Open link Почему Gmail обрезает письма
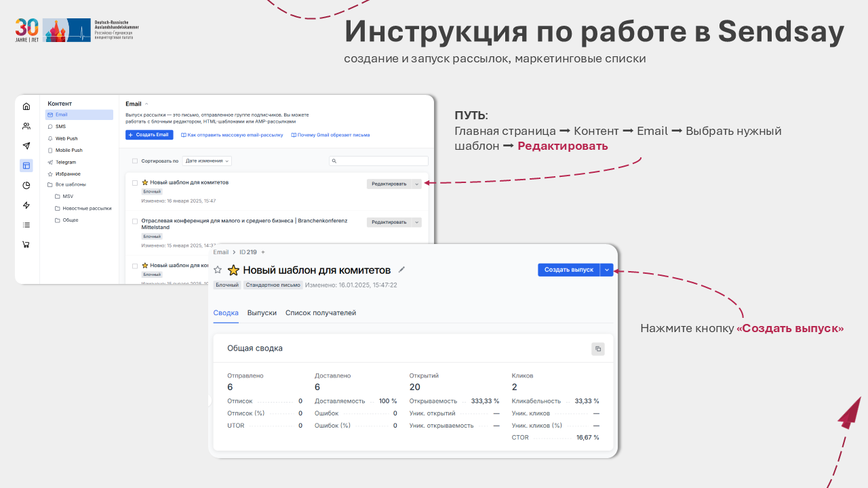Screen dimensions: 868x488 point(334,135)
